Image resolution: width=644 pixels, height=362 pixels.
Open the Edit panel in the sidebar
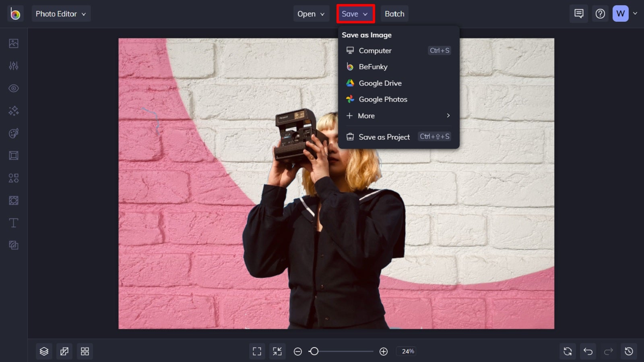(x=13, y=43)
